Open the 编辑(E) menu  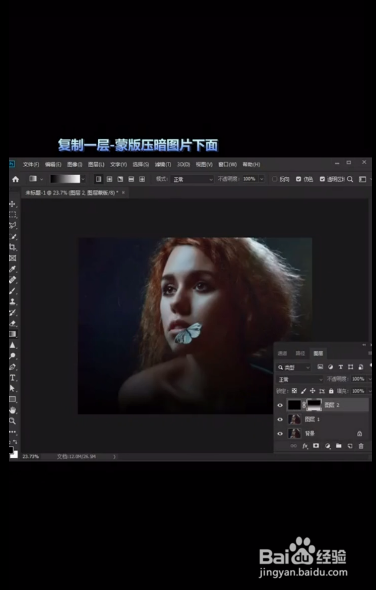point(53,164)
